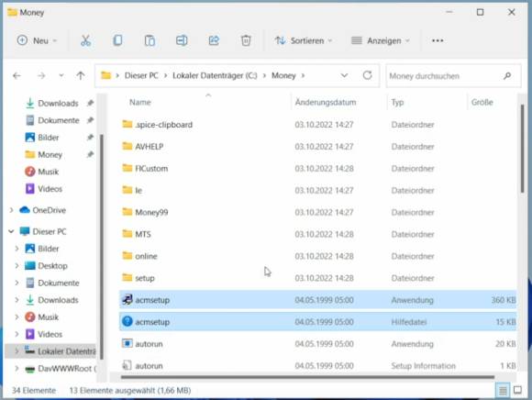
Task: Sort by Name column header
Action: (x=139, y=102)
